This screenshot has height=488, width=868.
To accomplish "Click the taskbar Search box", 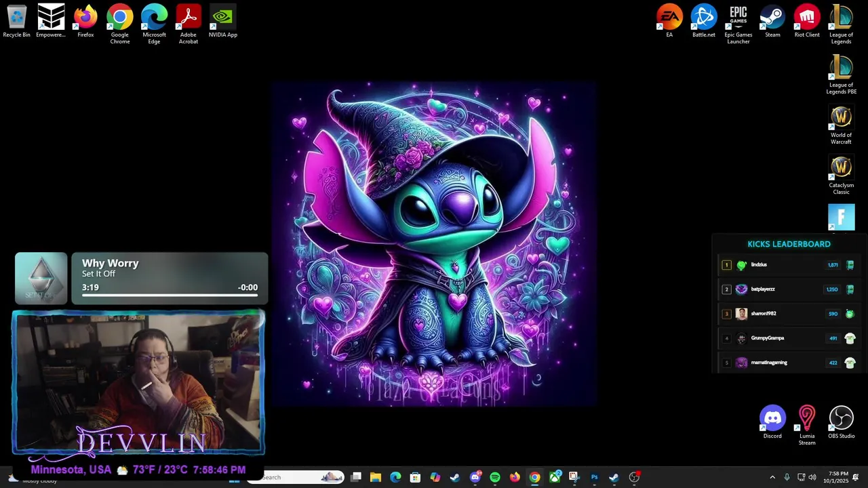I will click(296, 477).
